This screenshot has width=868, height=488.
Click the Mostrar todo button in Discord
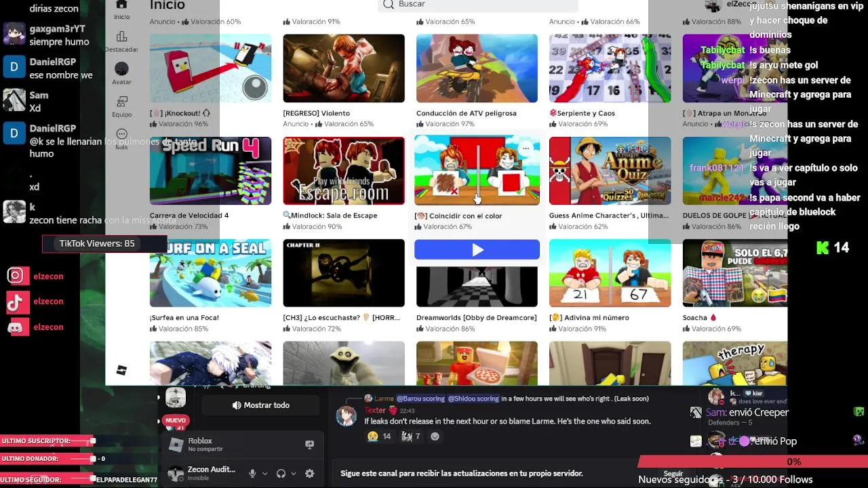point(260,405)
